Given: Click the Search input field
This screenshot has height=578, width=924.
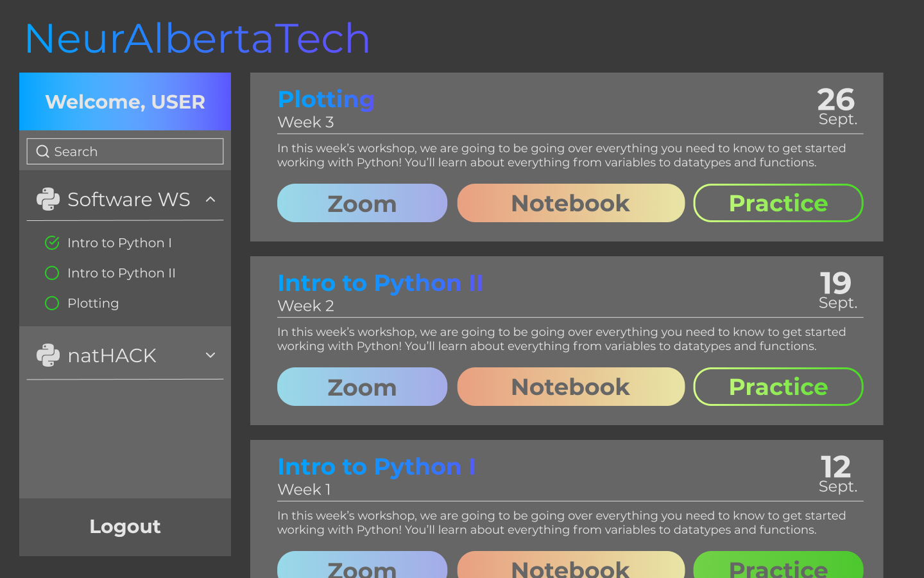Looking at the screenshot, I should click(135, 152).
